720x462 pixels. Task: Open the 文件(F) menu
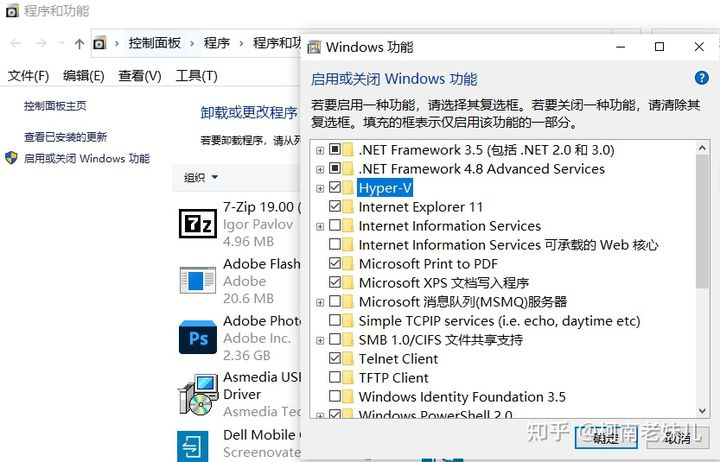[x=28, y=76]
